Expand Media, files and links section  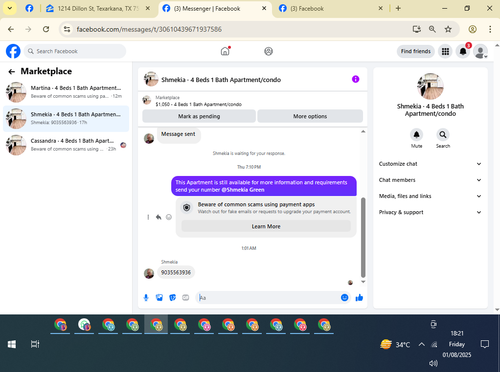[430, 196]
